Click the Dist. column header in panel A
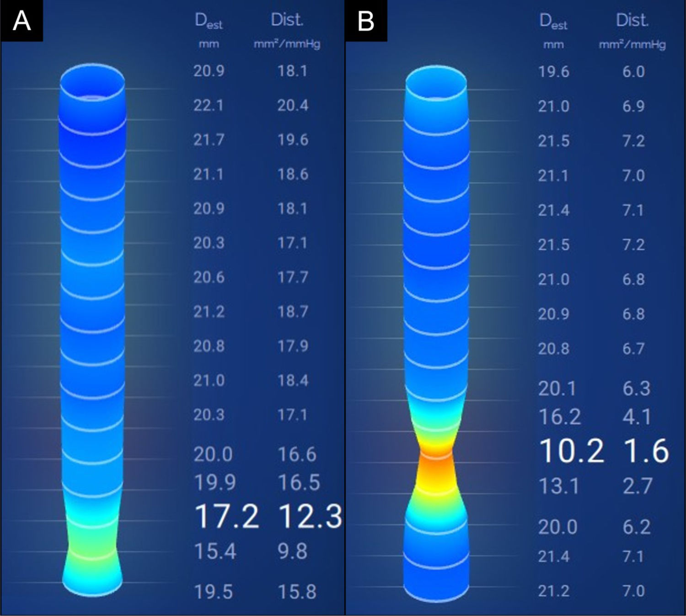Screen dimensions: 686x616 (x=287, y=20)
